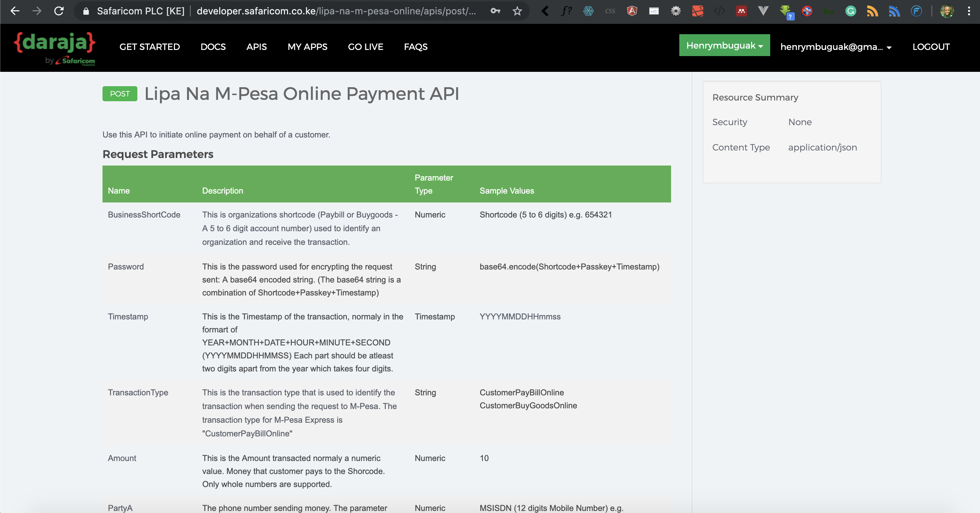Image resolution: width=980 pixels, height=513 pixels.
Task: Click the 'Resource Summary' panel title
Action: coord(755,97)
